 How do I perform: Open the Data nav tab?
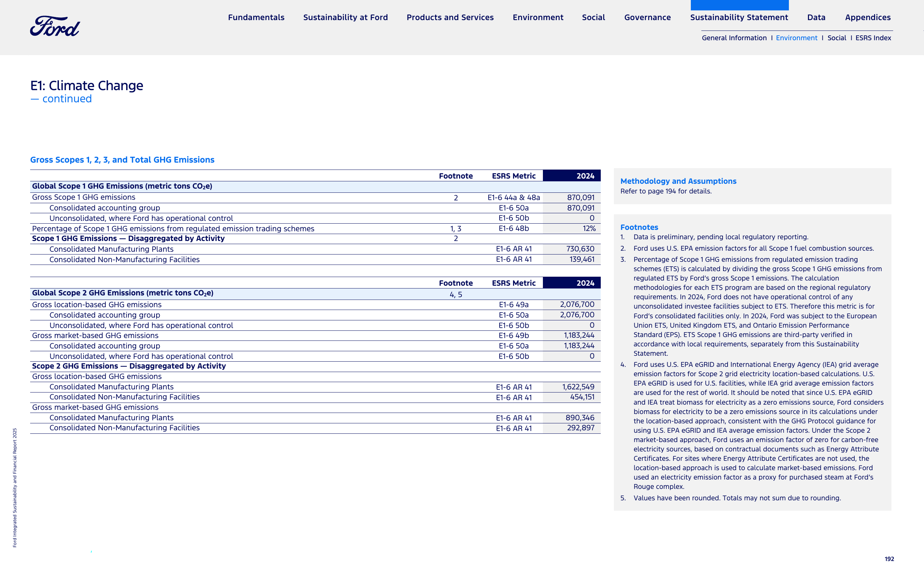[816, 18]
